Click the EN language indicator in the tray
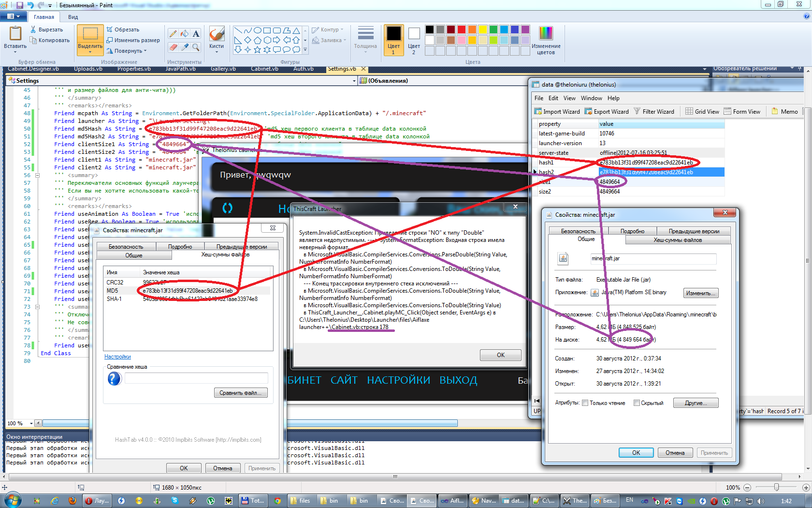This screenshot has height=508, width=812. tap(629, 500)
